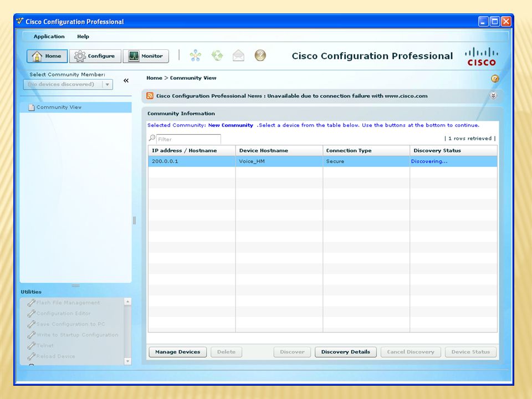Viewport: 532px width, 399px height.
Task: Click the vertical panel splitter handle
Action: 134,221
